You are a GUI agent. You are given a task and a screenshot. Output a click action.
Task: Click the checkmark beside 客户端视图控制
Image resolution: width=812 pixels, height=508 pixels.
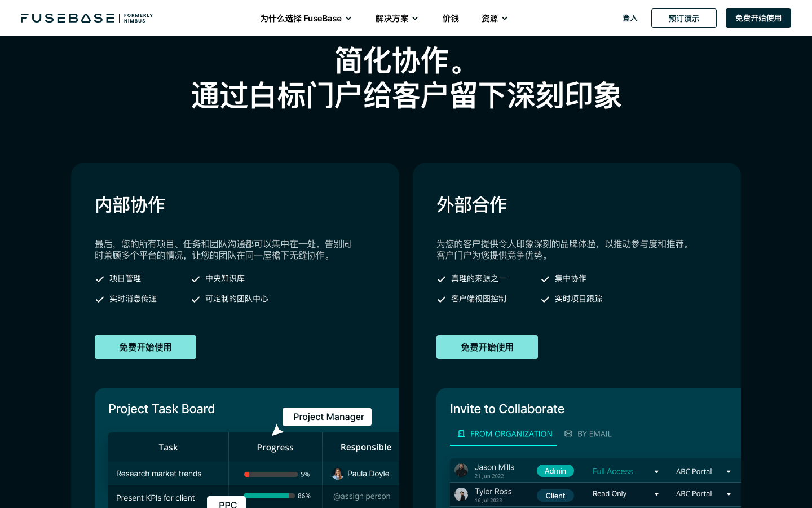(x=442, y=299)
